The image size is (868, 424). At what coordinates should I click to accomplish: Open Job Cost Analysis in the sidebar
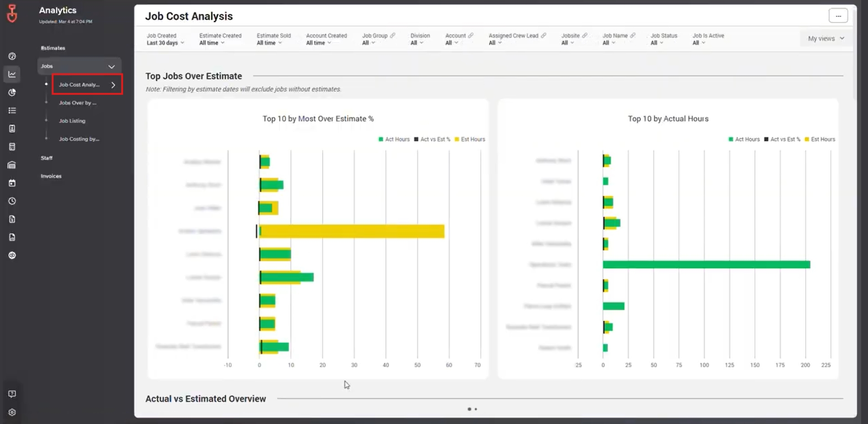click(x=79, y=84)
